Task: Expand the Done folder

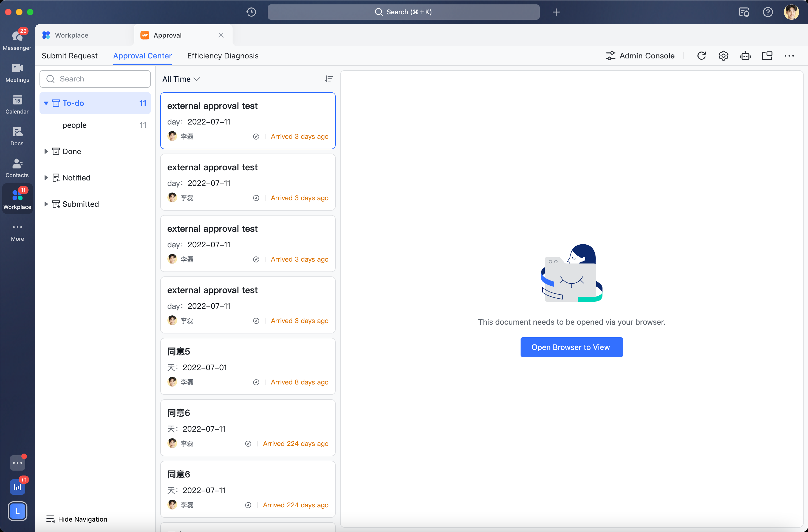Action: click(46, 151)
